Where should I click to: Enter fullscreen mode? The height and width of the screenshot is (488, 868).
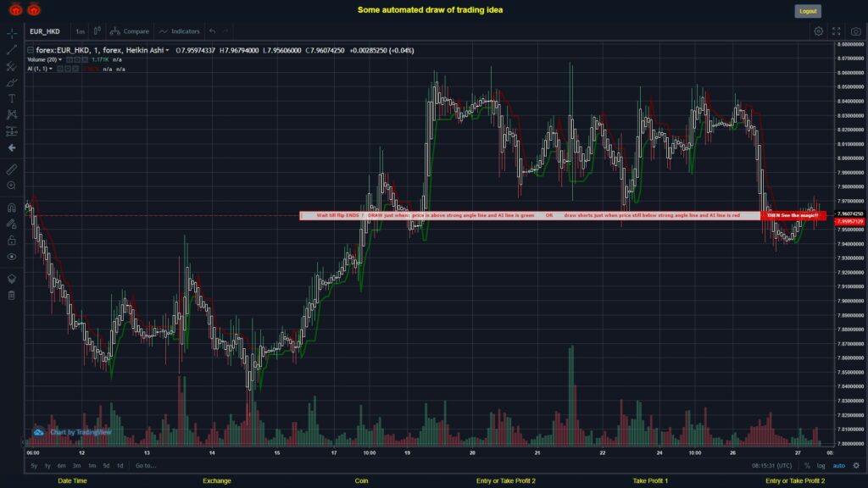837,31
